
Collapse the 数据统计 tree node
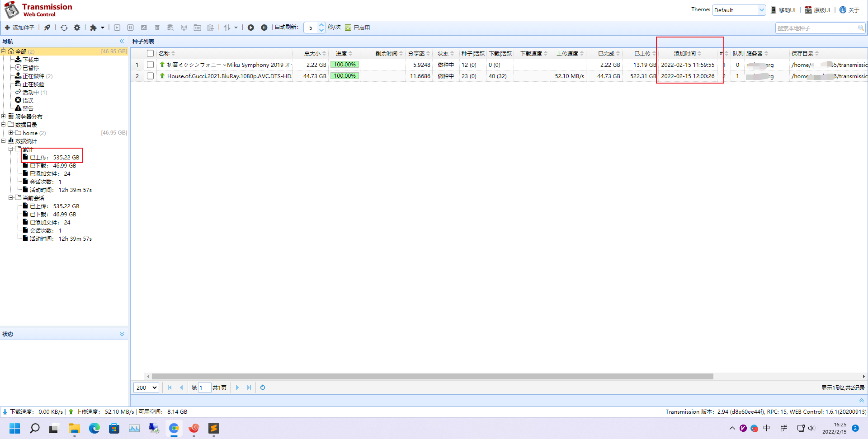(x=4, y=141)
